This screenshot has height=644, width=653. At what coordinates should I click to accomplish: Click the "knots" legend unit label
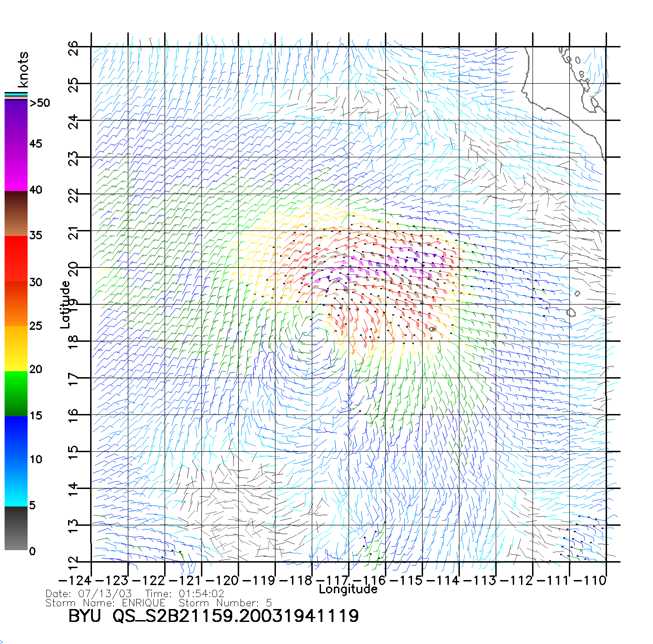pos(23,70)
